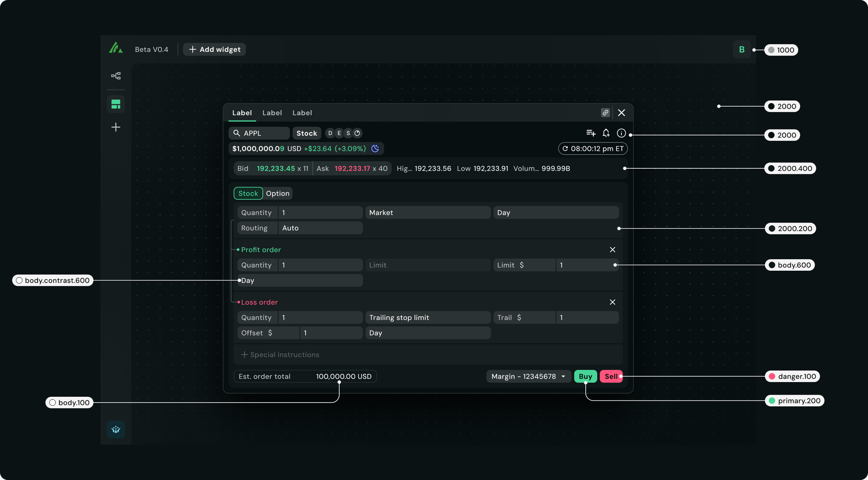The height and width of the screenshot is (480, 868).
Task: Click the add-to-list icon beside the bell
Action: [x=591, y=133]
